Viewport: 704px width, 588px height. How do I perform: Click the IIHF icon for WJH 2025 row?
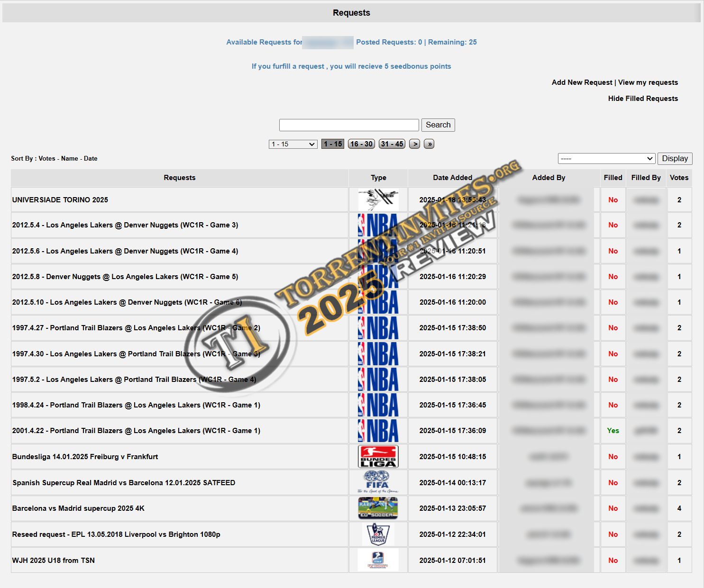tap(378, 560)
